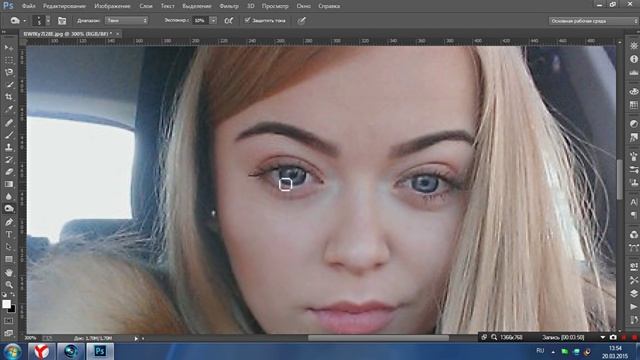The height and width of the screenshot is (360, 640).
Task: Toggle the Protect Tones checkbox
Action: coord(247,20)
